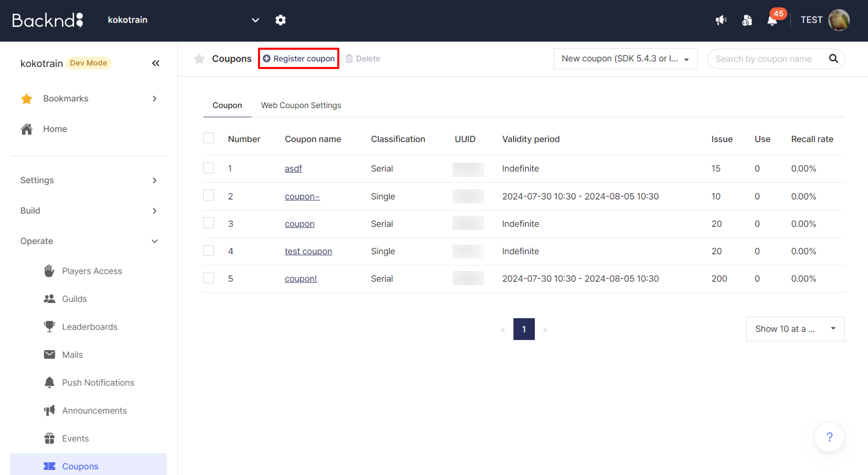Open Push Notifications in sidebar
868x475 pixels.
98,382
